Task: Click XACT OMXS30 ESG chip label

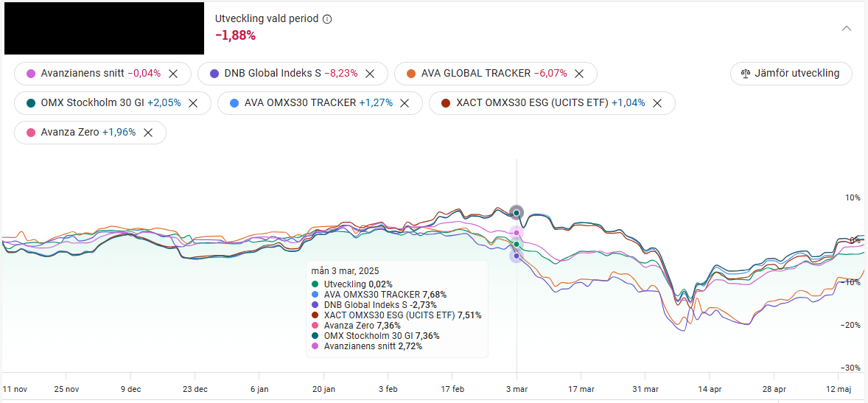Action: (x=532, y=103)
